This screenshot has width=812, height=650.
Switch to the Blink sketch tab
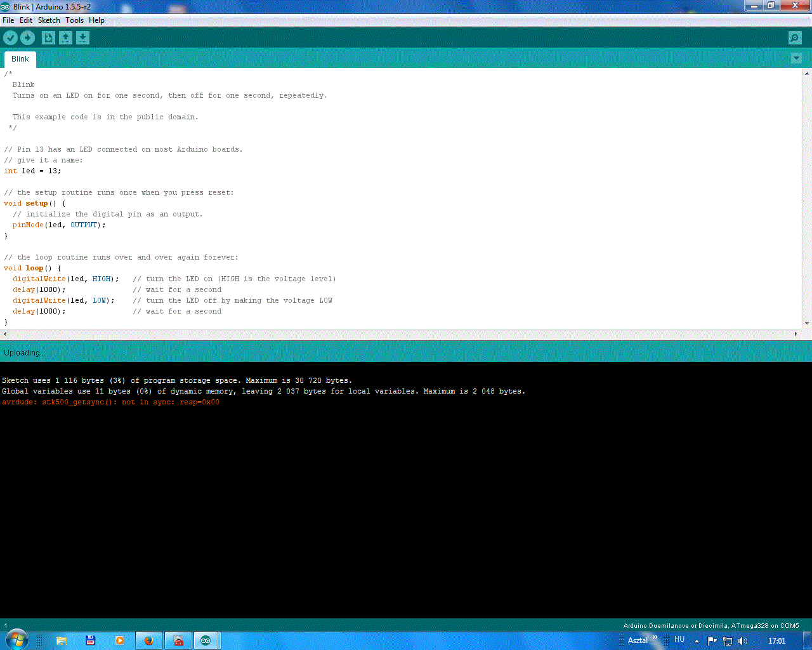(20, 59)
